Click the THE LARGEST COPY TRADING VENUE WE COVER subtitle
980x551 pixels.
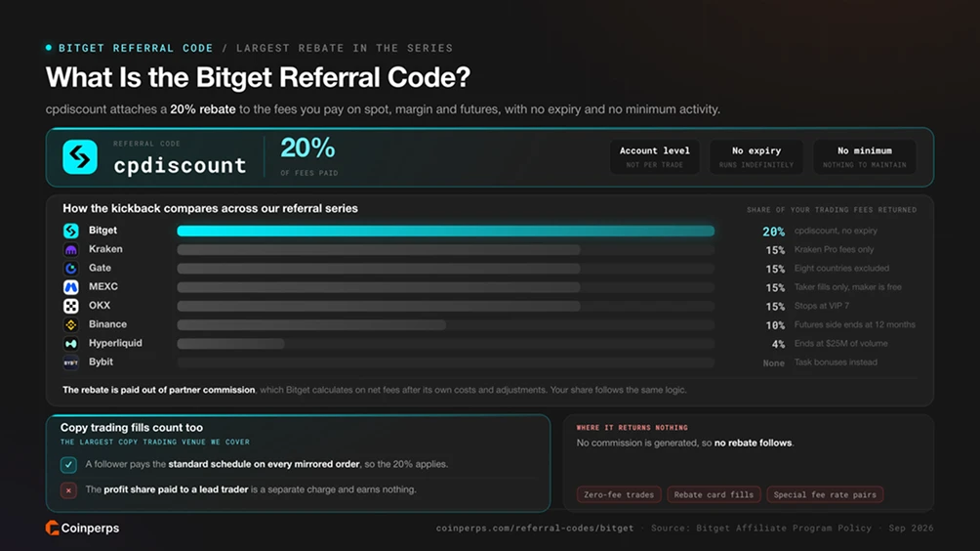click(x=155, y=443)
